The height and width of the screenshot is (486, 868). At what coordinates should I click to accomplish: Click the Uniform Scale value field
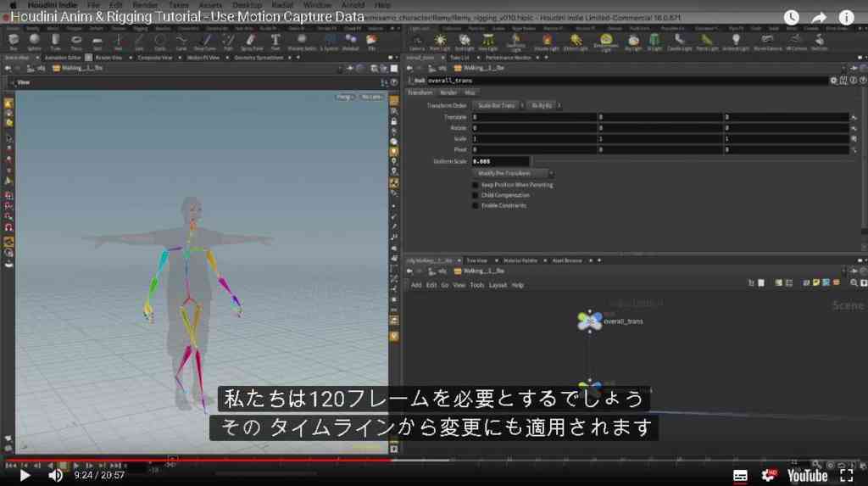tap(501, 161)
